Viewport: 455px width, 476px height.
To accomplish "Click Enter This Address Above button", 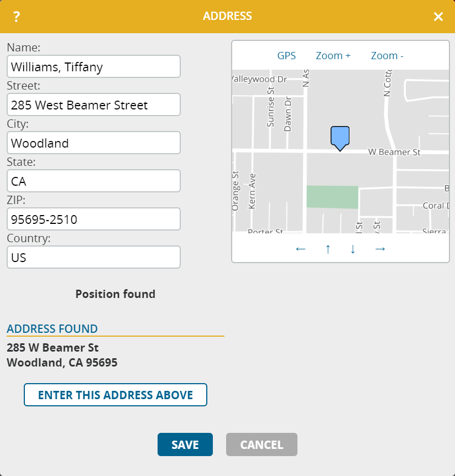I will (x=116, y=395).
